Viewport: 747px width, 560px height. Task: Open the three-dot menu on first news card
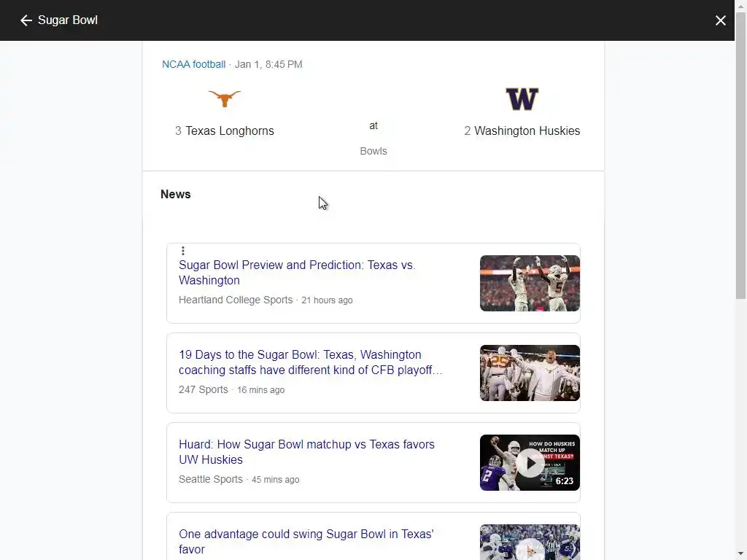pos(183,251)
